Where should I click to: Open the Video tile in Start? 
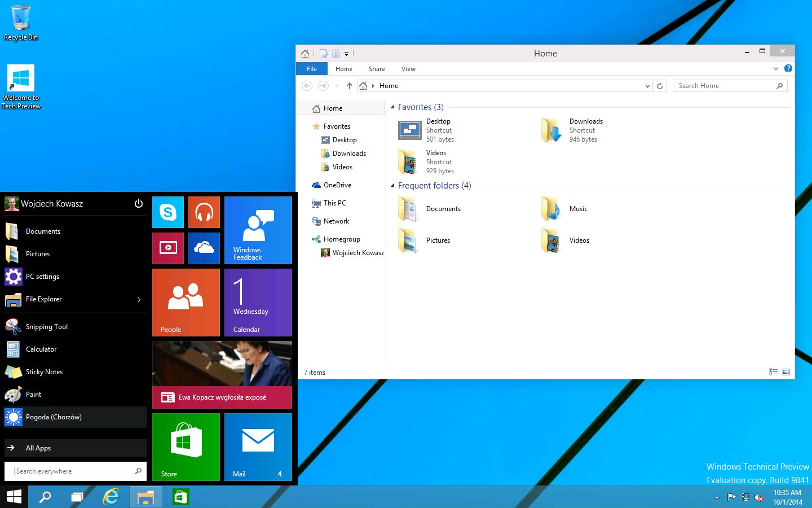click(x=168, y=248)
